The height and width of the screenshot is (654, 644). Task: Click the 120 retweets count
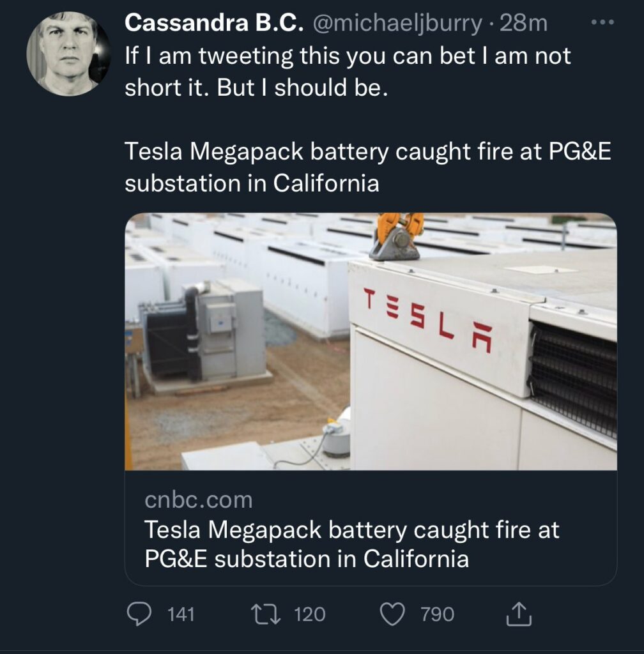[x=310, y=615]
